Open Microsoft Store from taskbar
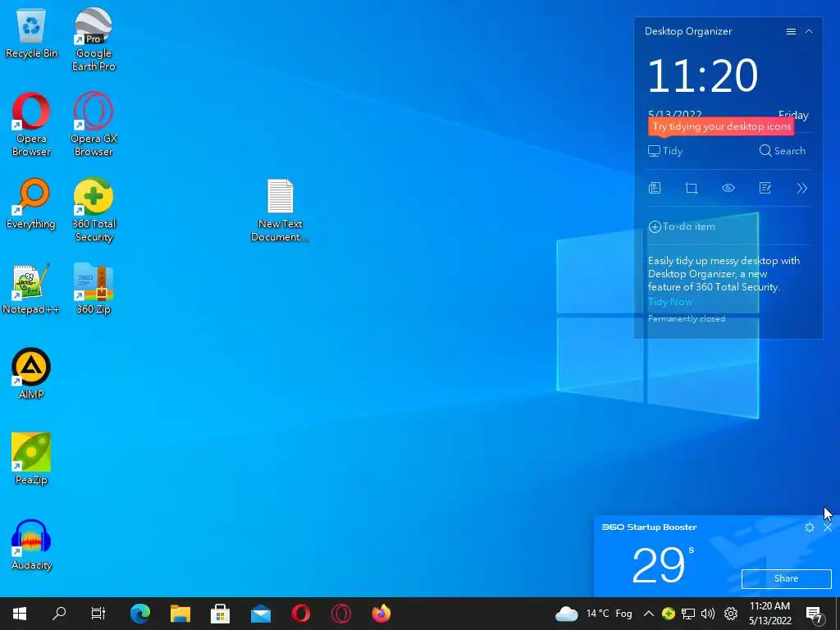The width and height of the screenshot is (840, 630). pyautogui.click(x=220, y=614)
